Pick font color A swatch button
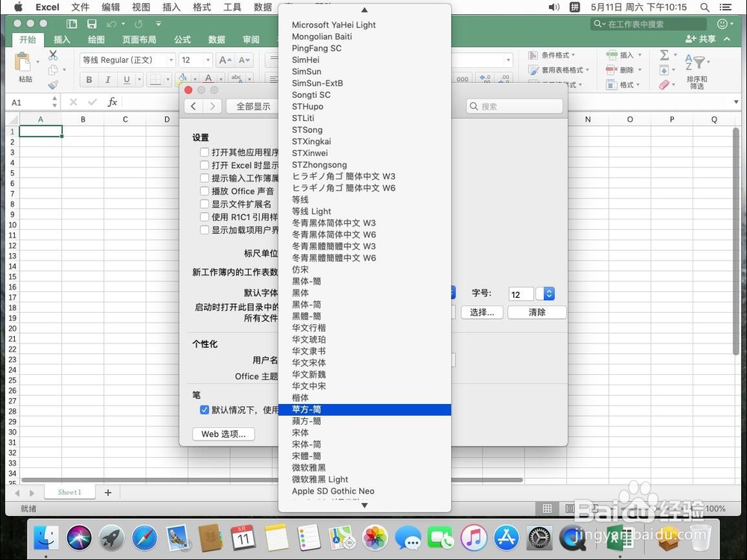Screen dimensions: 747x560 coord(208,78)
